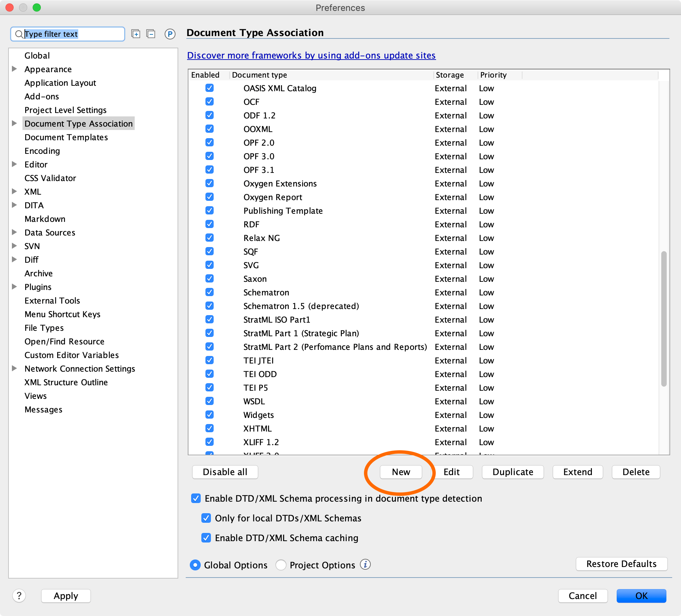Click the Restore Defaults button
Viewport: 681px width, 616px height.
coord(621,564)
